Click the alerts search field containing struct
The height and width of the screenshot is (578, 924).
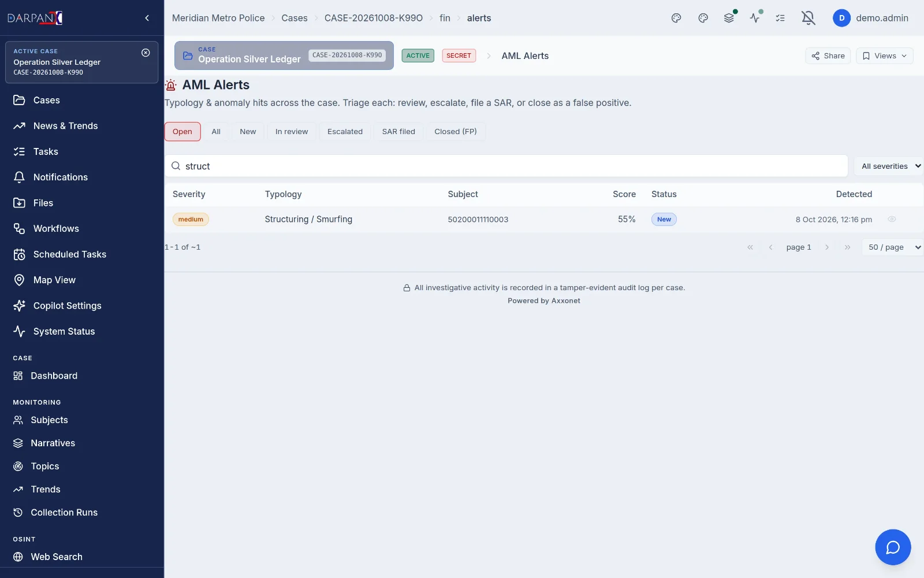pyautogui.click(x=506, y=166)
